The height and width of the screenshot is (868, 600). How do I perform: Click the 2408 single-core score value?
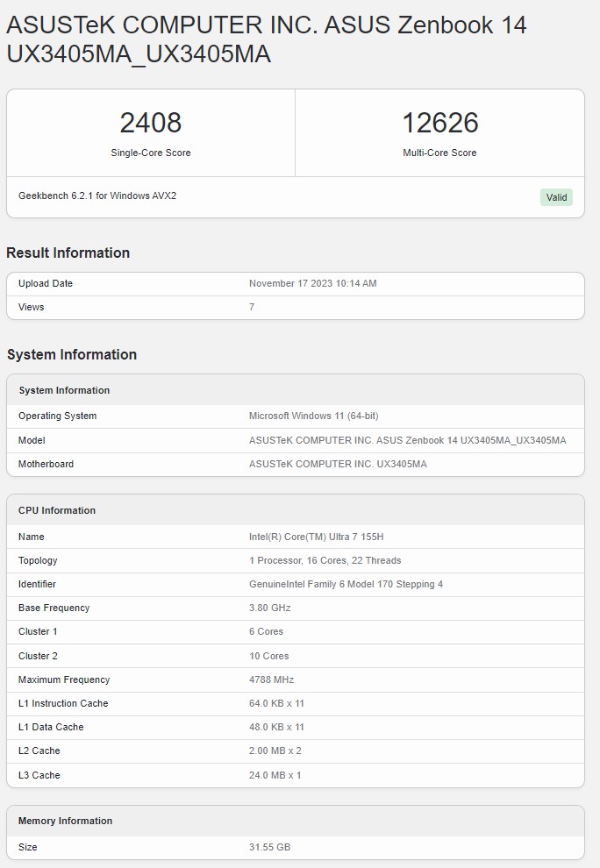[151, 123]
